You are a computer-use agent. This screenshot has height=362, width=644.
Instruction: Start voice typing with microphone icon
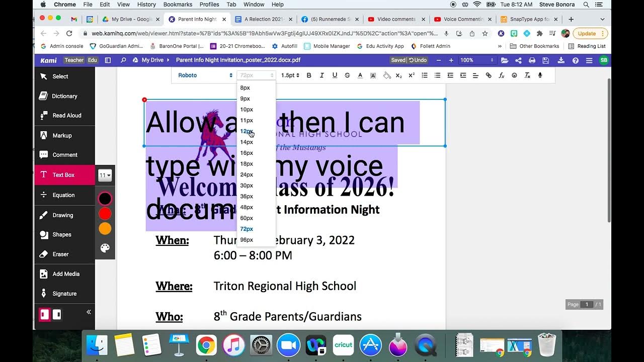(x=540, y=75)
